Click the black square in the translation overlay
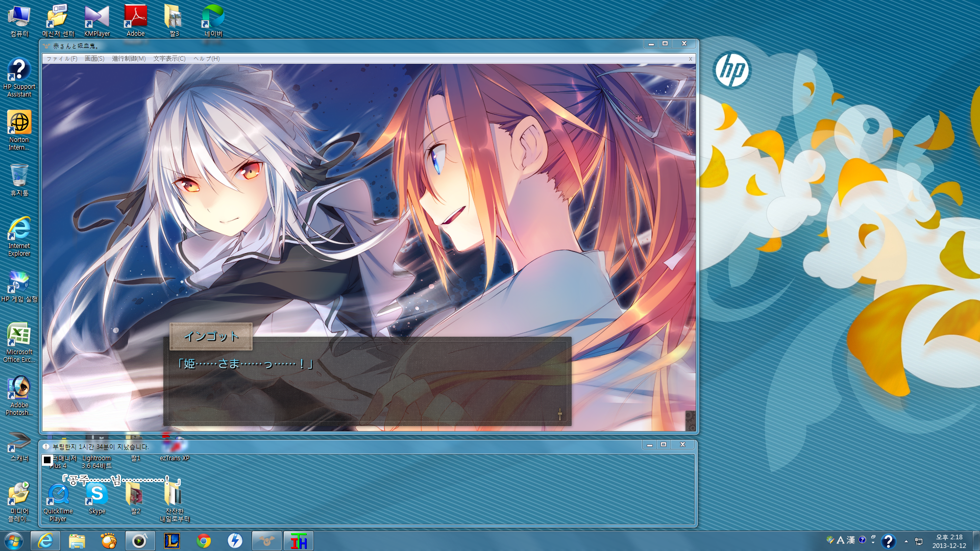The width and height of the screenshot is (980, 551). pos(47,460)
